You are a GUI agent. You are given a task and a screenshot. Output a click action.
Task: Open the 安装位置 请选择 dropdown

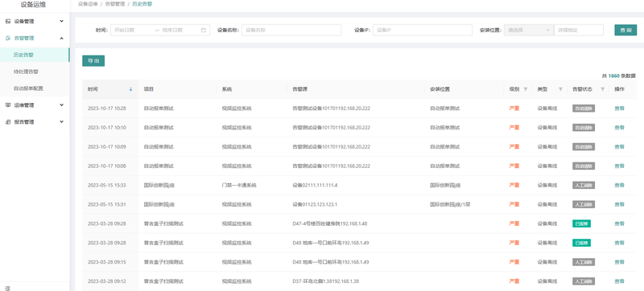[529, 30]
